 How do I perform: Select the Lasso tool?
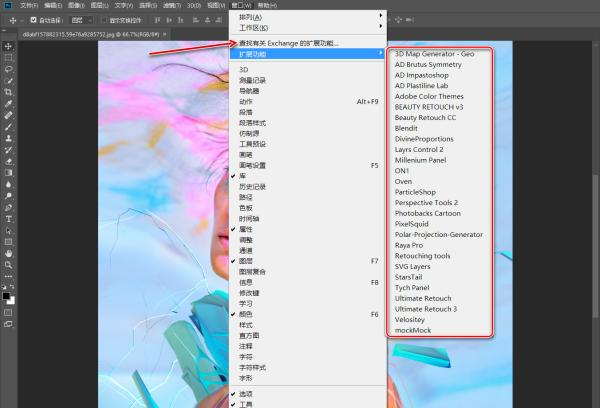tap(9, 68)
